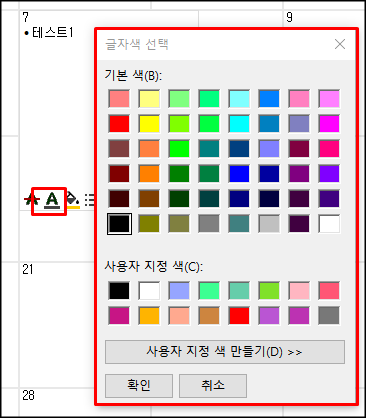Click calendar date 28

[x=28, y=395]
